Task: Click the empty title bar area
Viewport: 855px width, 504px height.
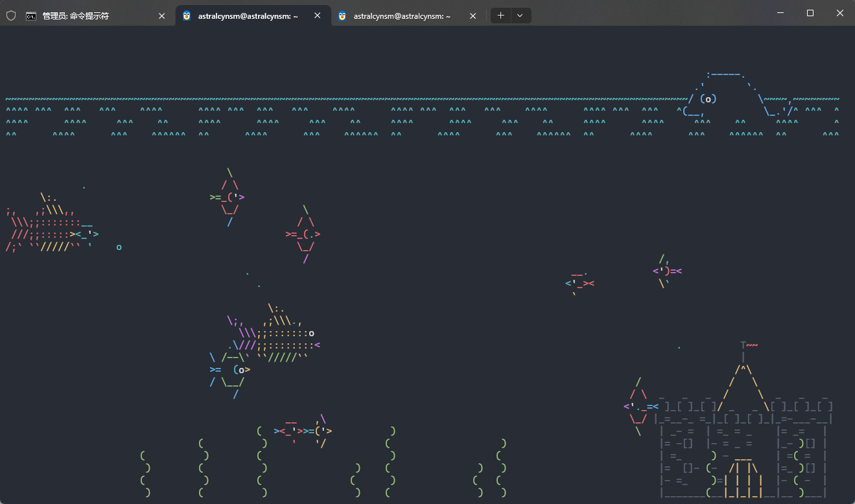Action: 648,14
